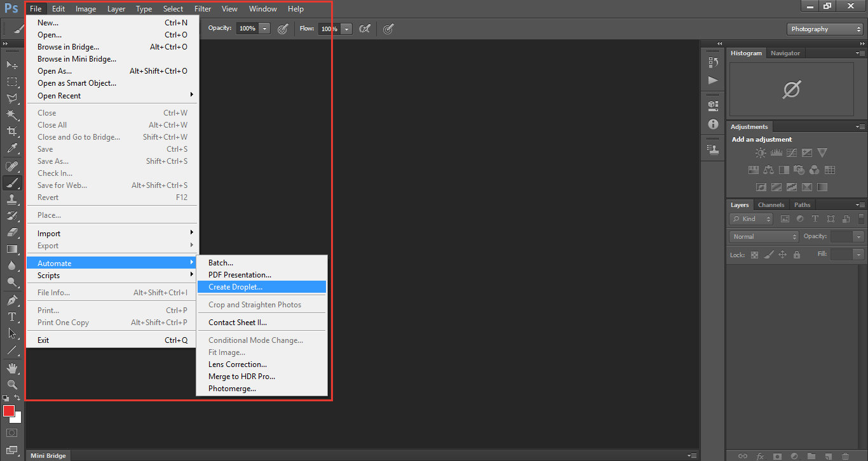Select the Eyedropper tool

12,149
